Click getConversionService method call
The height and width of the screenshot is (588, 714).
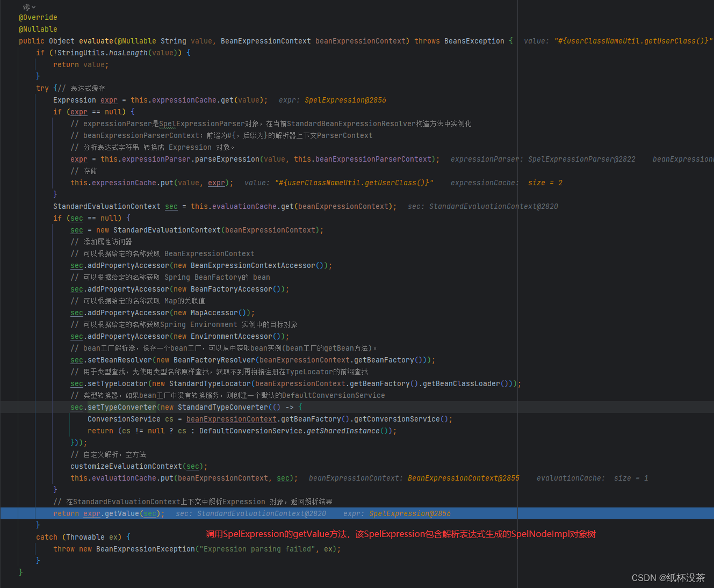click(x=397, y=419)
